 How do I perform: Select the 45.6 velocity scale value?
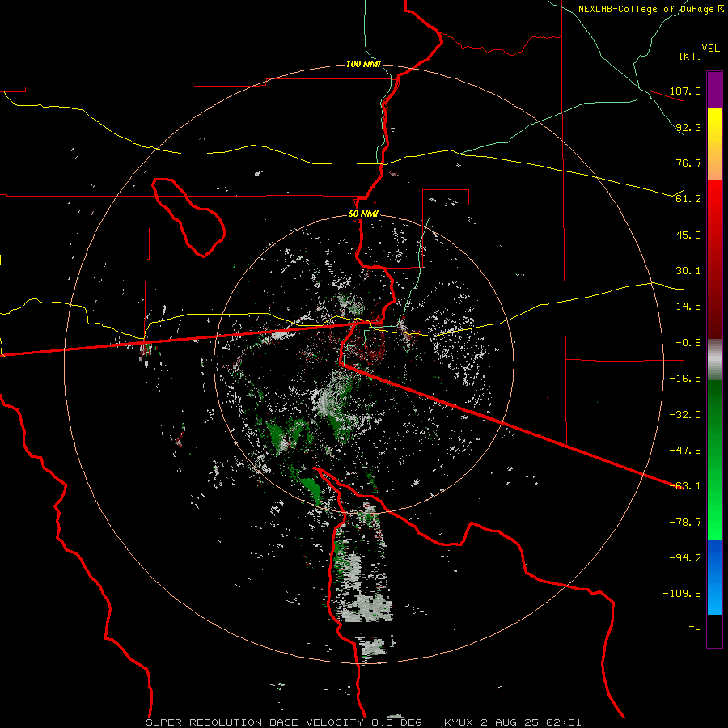688,235
